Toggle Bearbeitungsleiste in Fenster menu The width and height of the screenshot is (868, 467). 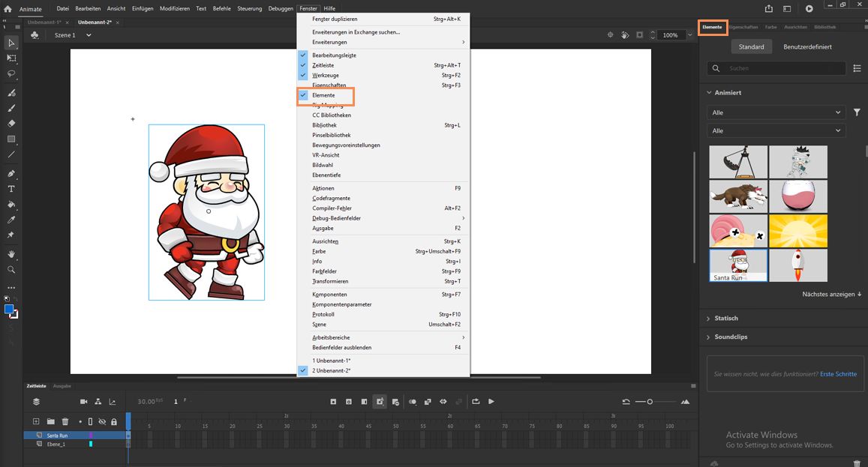(x=383, y=55)
